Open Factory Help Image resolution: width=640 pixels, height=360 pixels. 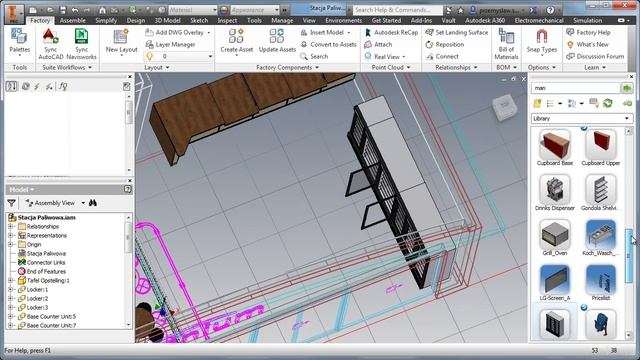[x=588, y=32]
